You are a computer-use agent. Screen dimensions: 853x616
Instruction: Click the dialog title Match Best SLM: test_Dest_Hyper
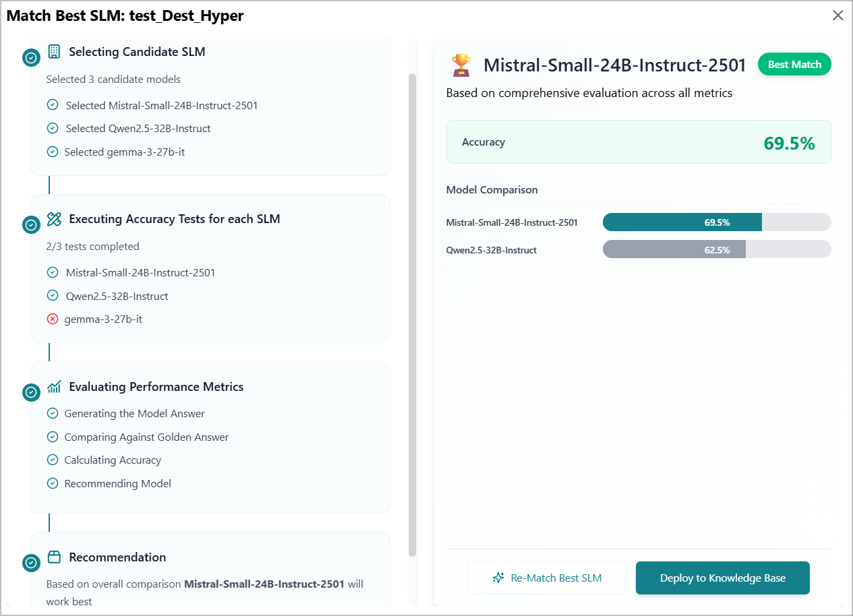(x=125, y=16)
